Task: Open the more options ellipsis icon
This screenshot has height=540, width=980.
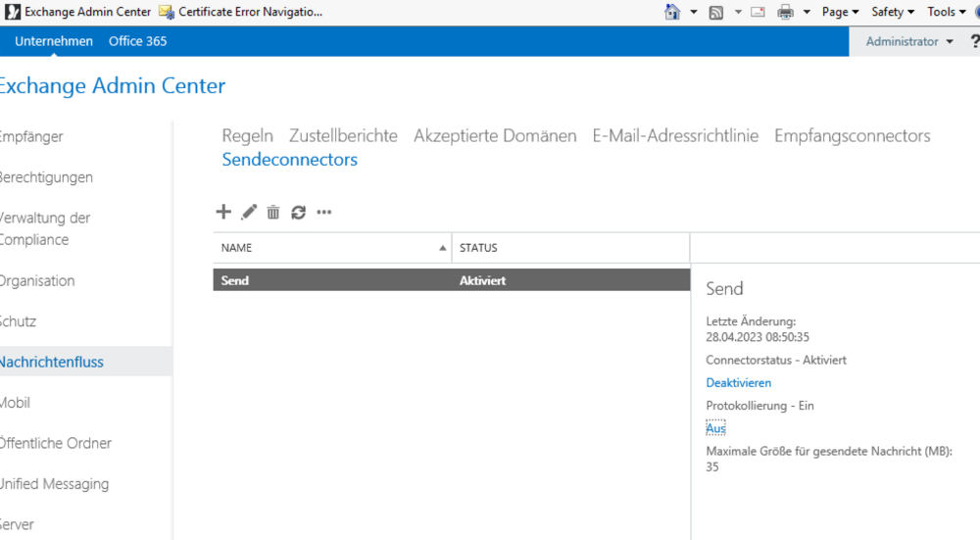Action: pos(324,212)
